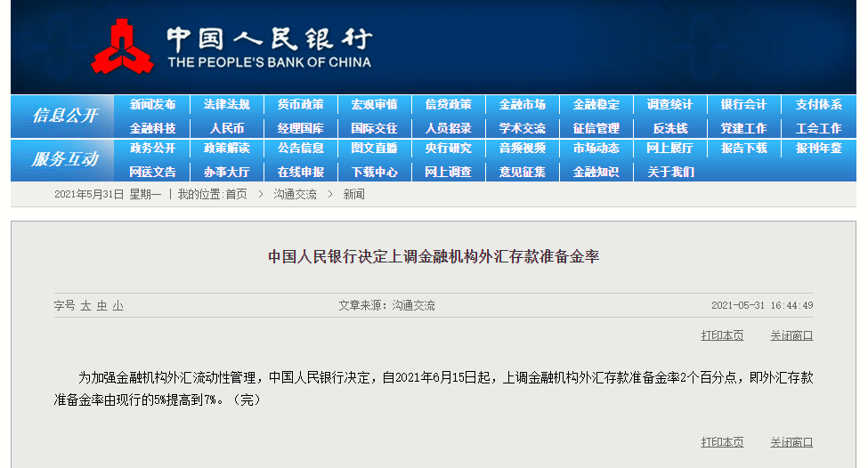Image resolution: width=868 pixels, height=468 pixels.
Task: Visit the 关于我们 page
Action: pyautogui.click(x=669, y=172)
